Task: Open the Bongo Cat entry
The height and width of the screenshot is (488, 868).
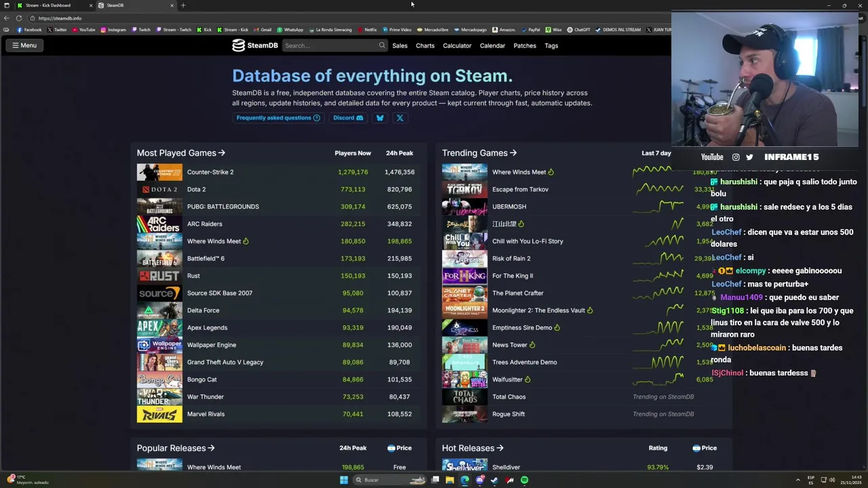Action: point(202,380)
